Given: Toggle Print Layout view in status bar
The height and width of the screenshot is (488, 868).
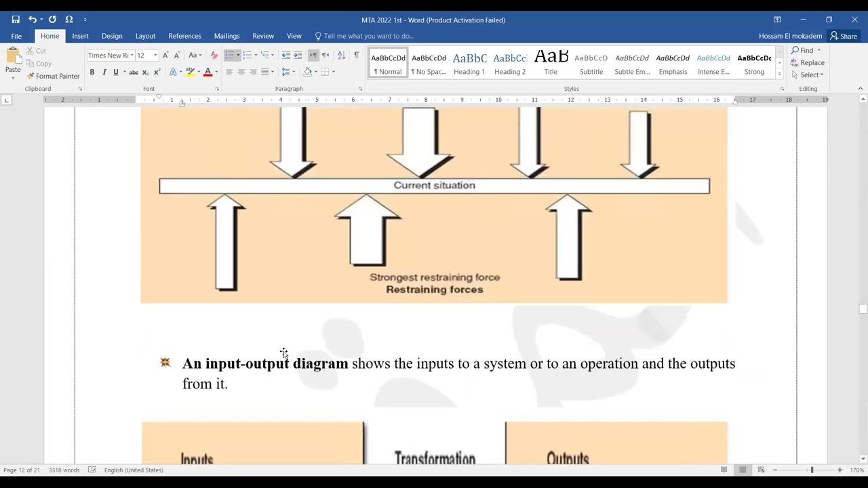Looking at the screenshot, I should click(x=743, y=470).
